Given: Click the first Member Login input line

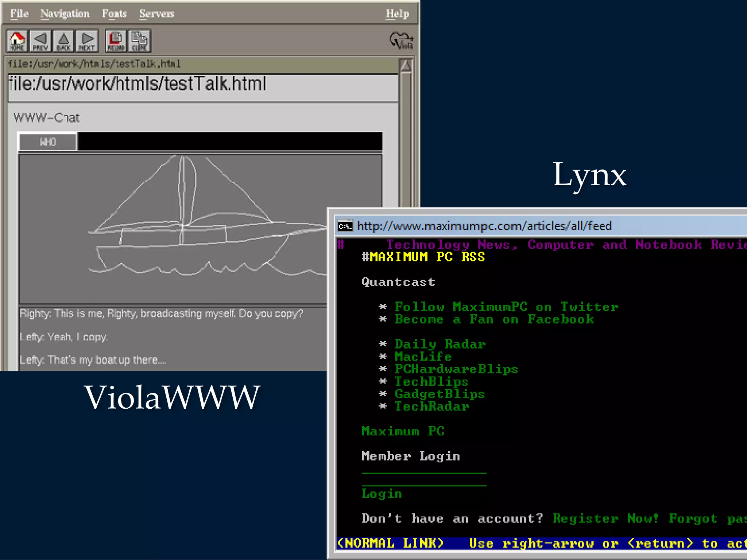Looking at the screenshot, I should 424,473.
